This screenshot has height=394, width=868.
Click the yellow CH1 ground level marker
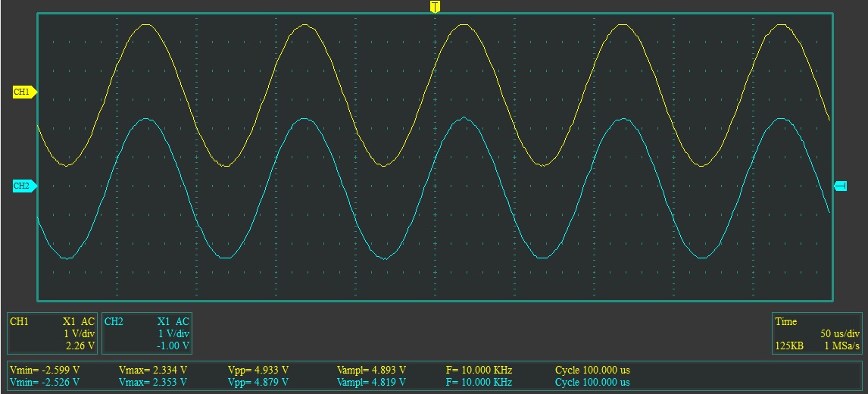point(24,92)
